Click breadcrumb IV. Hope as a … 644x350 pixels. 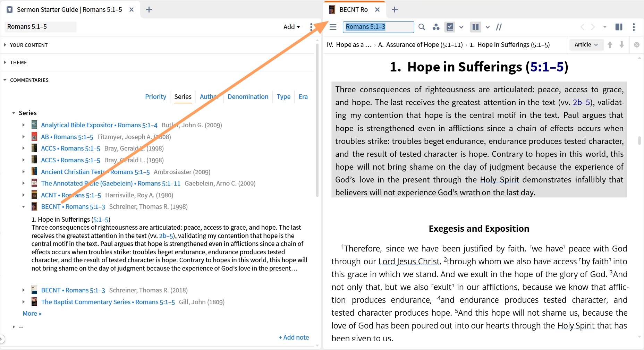pos(349,45)
